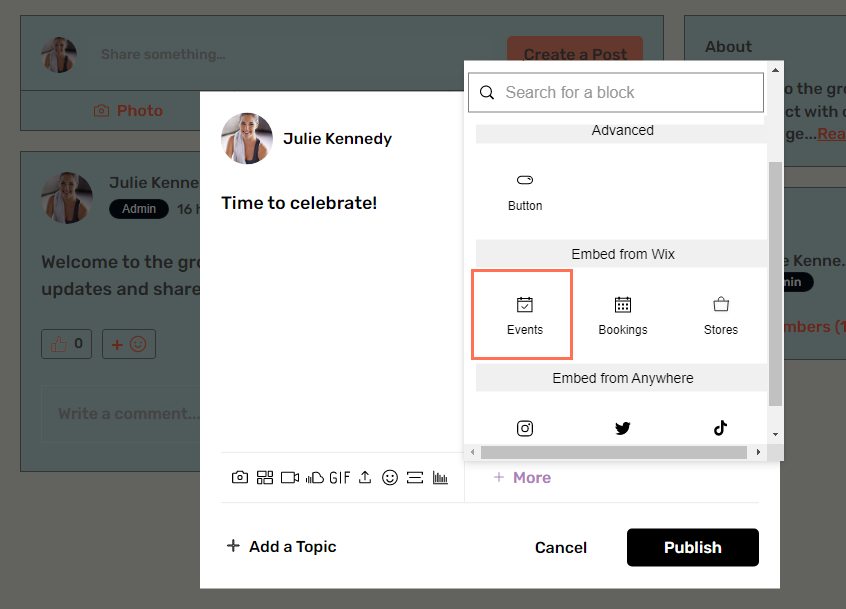Click the vertical scrollbar thumb

pyautogui.click(x=775, y=284)
